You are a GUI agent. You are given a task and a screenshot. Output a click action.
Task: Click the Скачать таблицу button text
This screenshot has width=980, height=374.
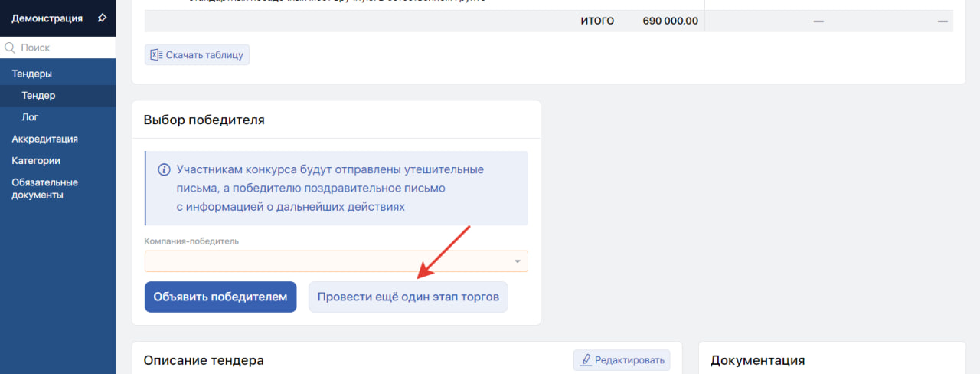tap(204, 54)
